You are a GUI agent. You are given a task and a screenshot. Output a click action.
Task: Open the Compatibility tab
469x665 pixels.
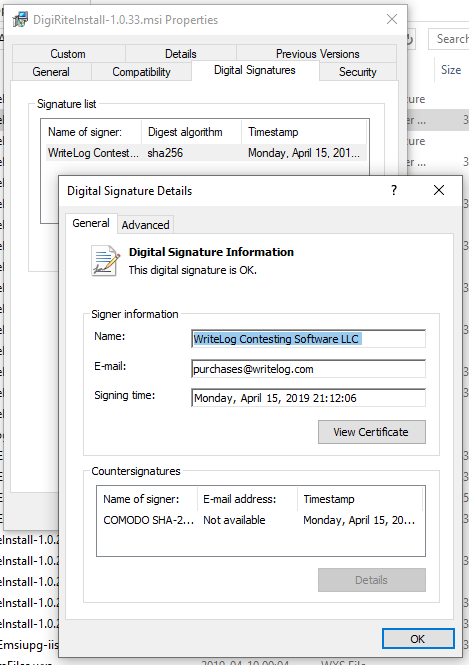point(141,72)
